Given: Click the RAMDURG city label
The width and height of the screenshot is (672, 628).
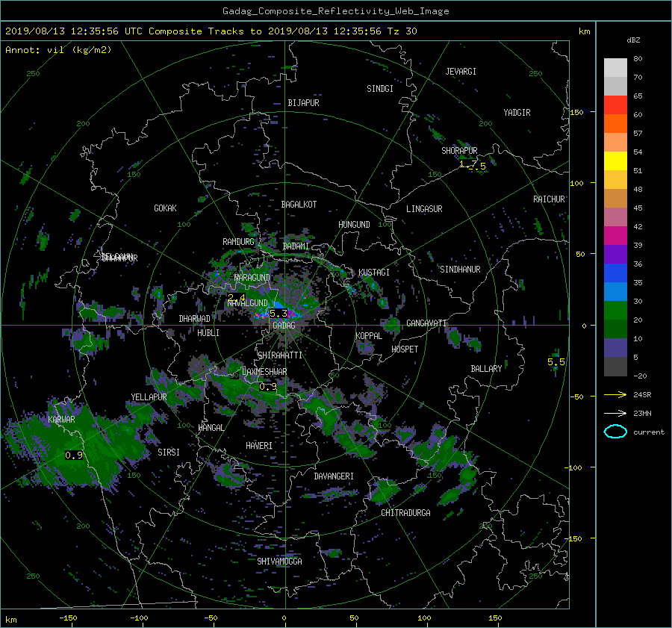Looking at the screenshot, I should [x=238, y=242].
